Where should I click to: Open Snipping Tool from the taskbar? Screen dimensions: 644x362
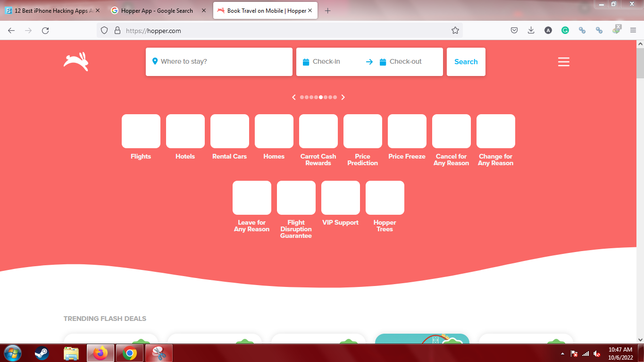point(159,353)
